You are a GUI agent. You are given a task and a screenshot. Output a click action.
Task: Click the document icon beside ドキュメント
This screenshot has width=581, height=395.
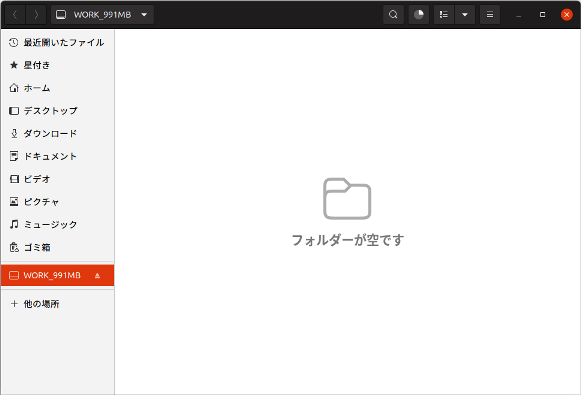pos(14,156)
